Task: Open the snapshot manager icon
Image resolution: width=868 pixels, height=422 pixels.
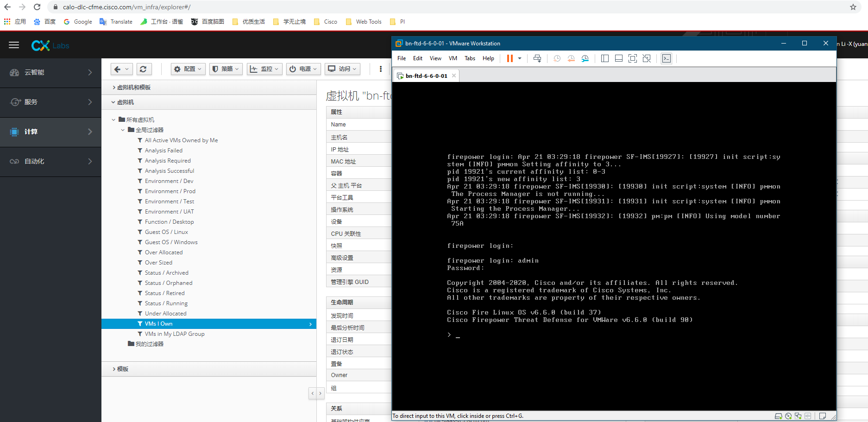Action: click(585, 58)
